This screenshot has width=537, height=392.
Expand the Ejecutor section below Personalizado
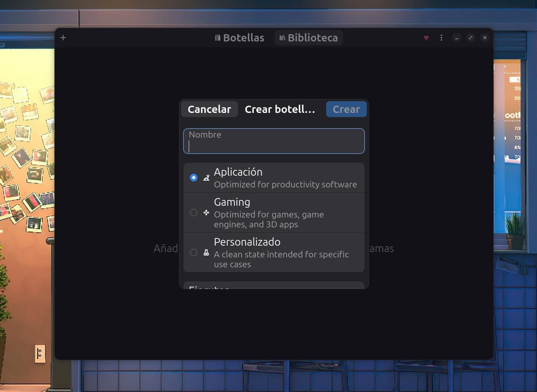click(274, 288)
